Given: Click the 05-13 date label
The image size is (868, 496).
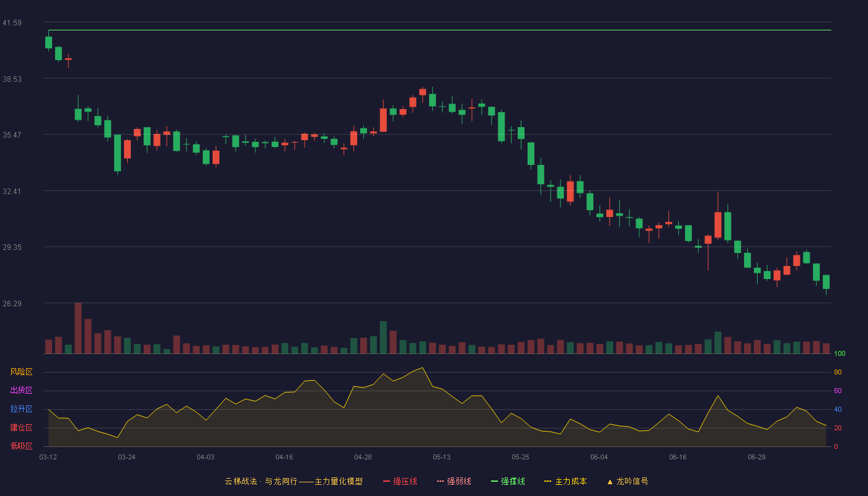Looking at the screenshot, I should [441, 457].
